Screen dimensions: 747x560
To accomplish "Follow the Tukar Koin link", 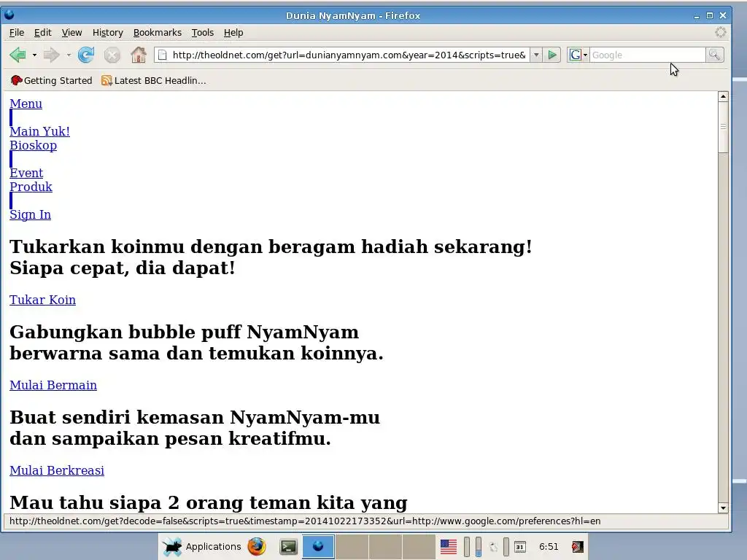I will coord(42,300).
